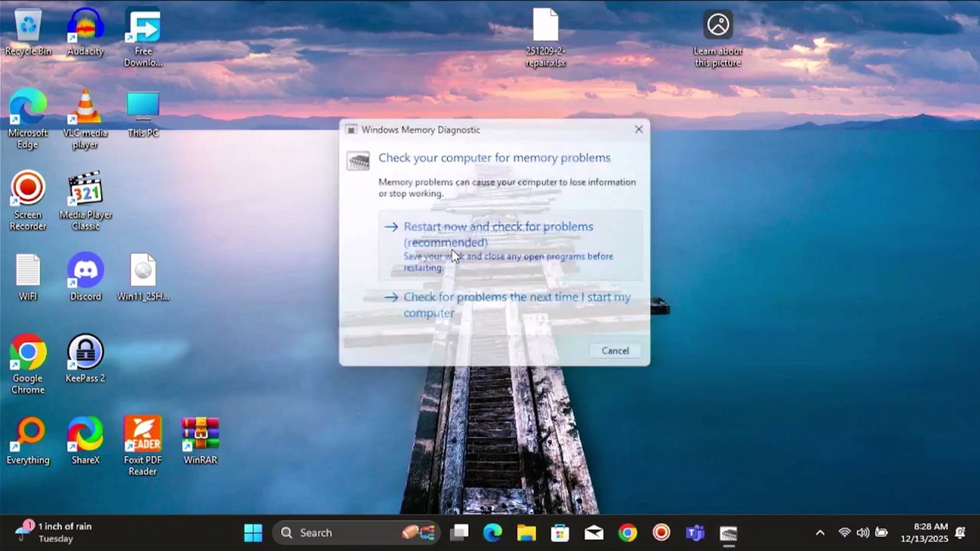
Task: Select the Win11_25H disc image icon
Action: [143, 277]
